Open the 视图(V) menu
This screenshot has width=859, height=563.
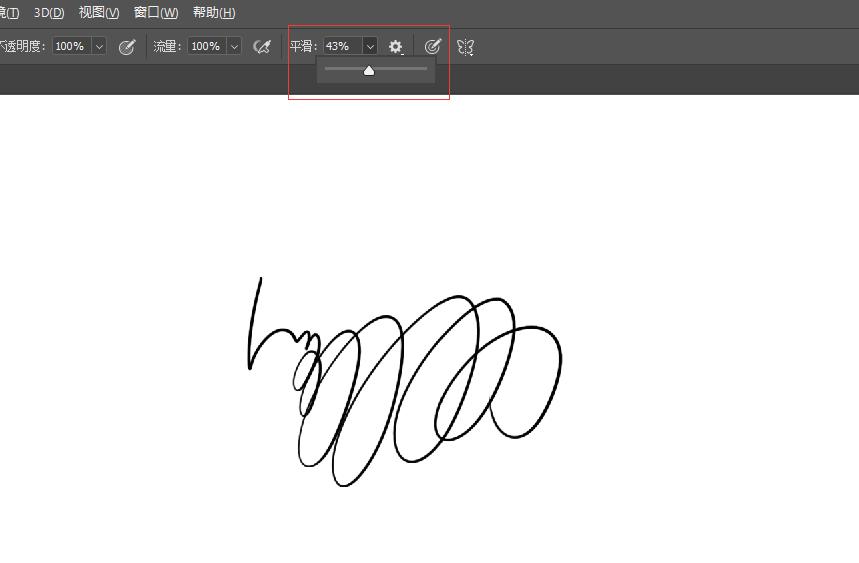[x=99, y=12]
